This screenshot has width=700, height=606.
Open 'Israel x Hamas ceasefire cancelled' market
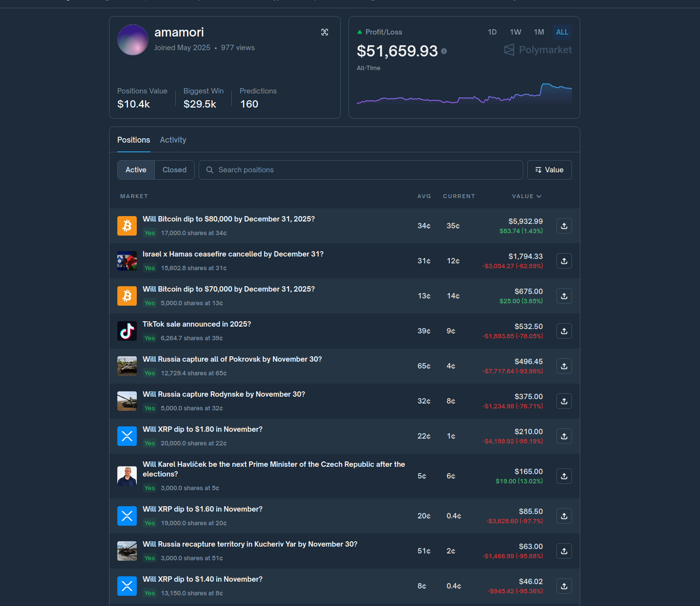[x=233, y=254]
